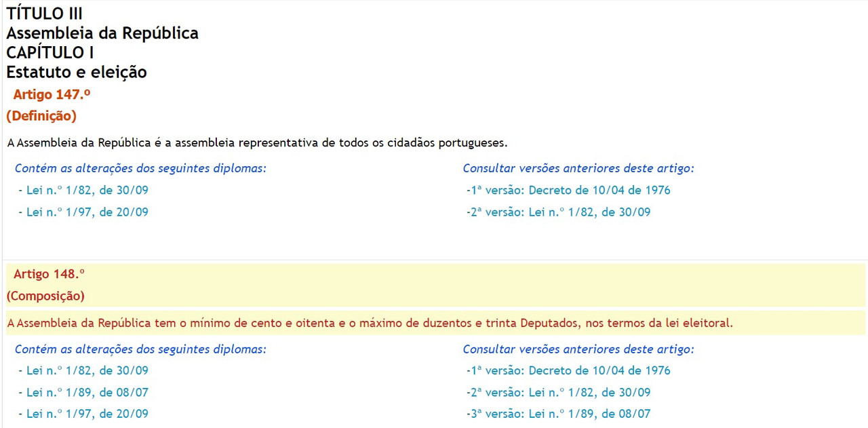Click 'Consultar versões anteriores' label under Artigo 147.º
The image size is (868, 428).
(578, 168)
